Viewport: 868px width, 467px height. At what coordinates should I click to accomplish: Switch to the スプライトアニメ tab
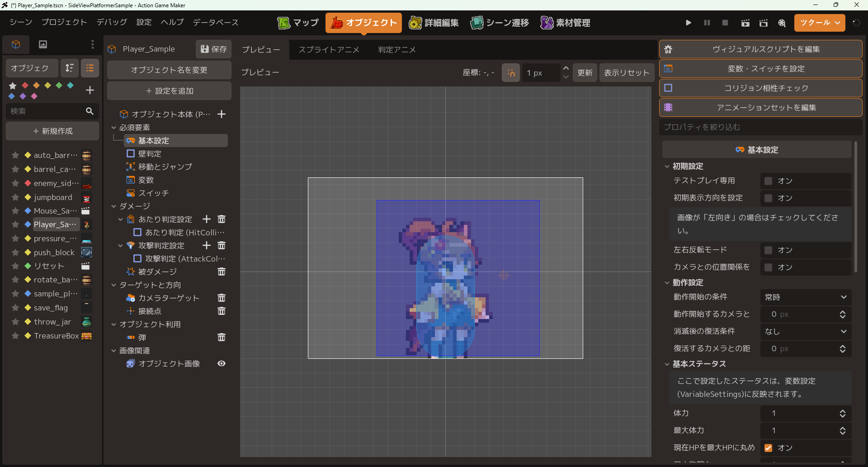pos(329,49)
